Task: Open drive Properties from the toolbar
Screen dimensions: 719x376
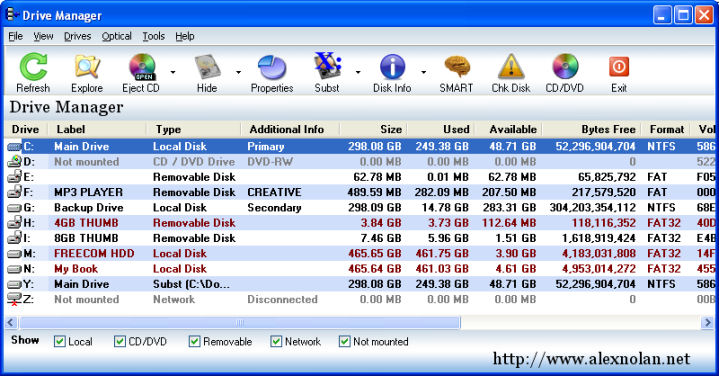Action: click(x=272, y=67)
